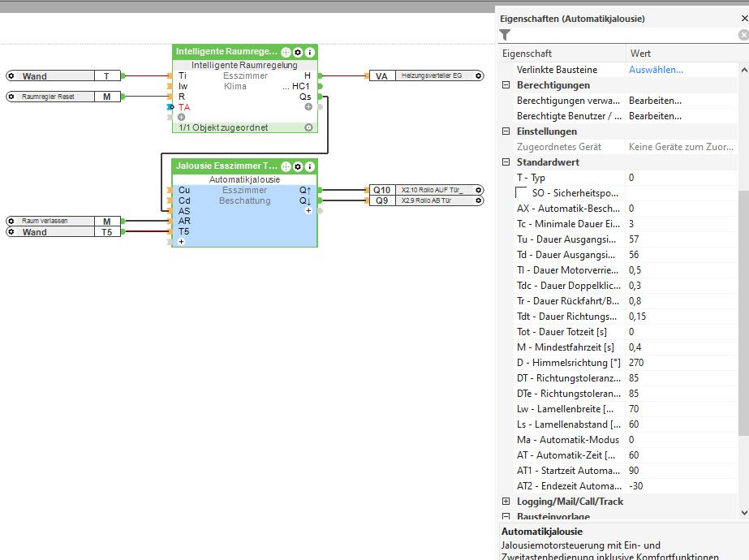
Task: Open settings gear on Intelligente Raumregelung block
Action: click(x=298, y=52)
